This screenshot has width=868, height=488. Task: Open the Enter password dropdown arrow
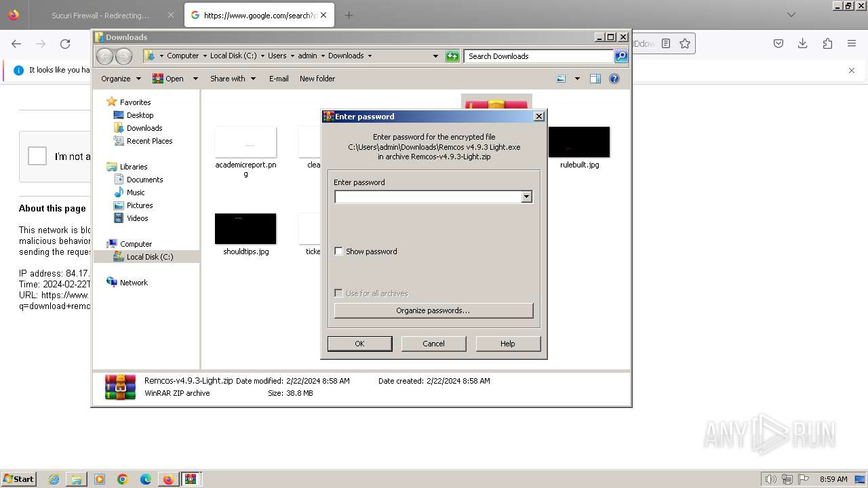[x=526, y=197]
